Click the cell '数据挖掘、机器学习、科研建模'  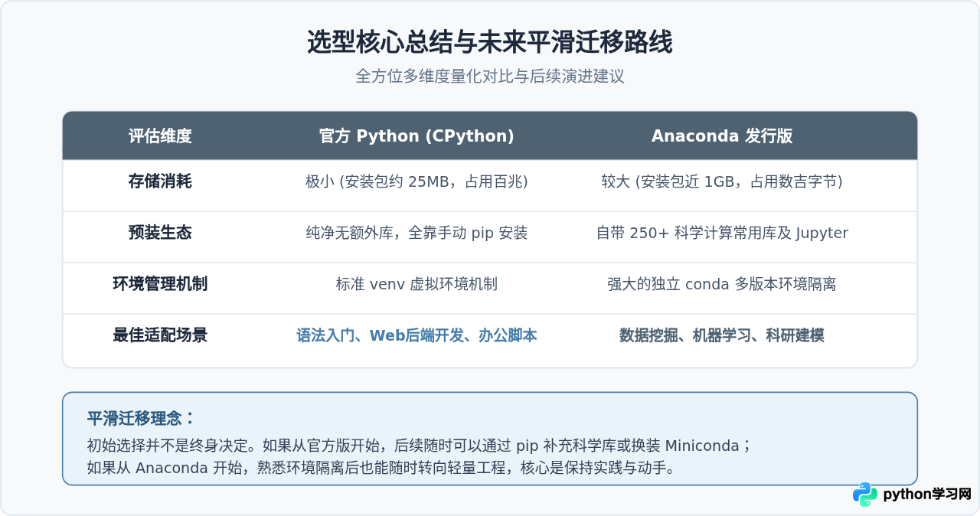click(722, 335)
